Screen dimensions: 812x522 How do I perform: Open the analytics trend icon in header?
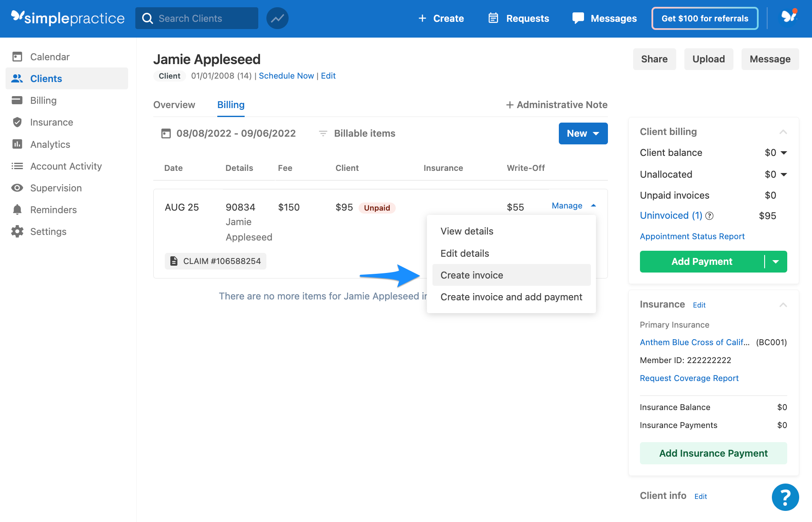click(277, 18)
